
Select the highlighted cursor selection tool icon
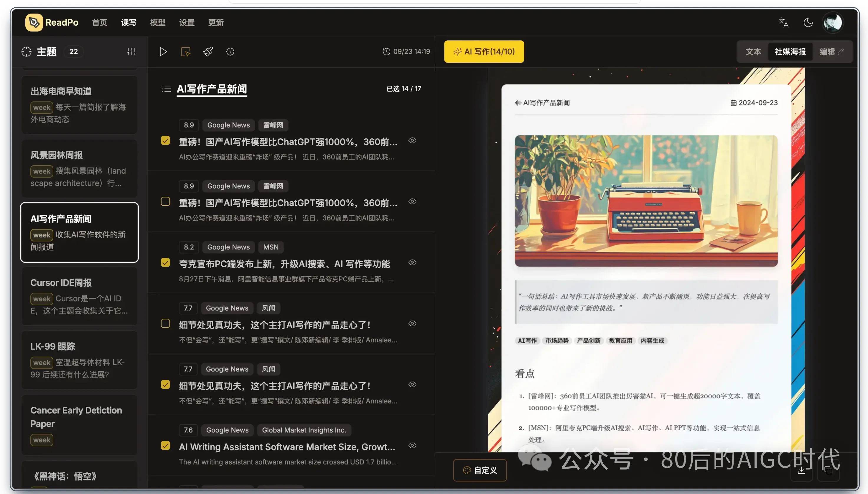click(185, 52)
